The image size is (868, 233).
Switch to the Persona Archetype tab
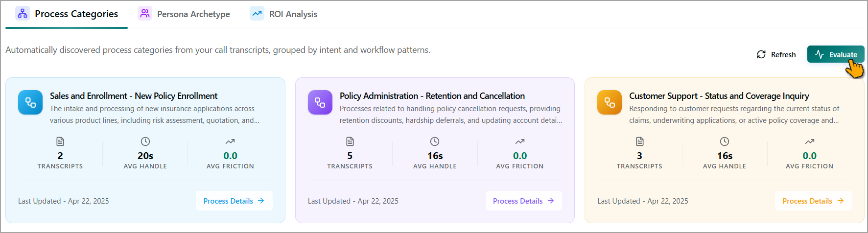[x=184, y=14]
